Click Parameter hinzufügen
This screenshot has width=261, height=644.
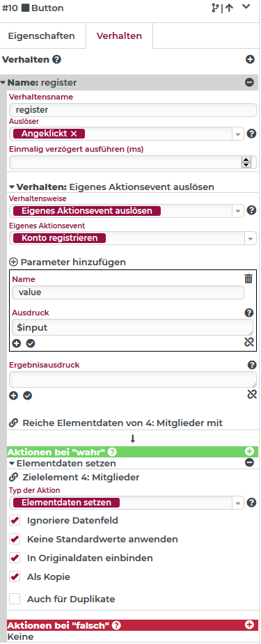coord(68,262)
